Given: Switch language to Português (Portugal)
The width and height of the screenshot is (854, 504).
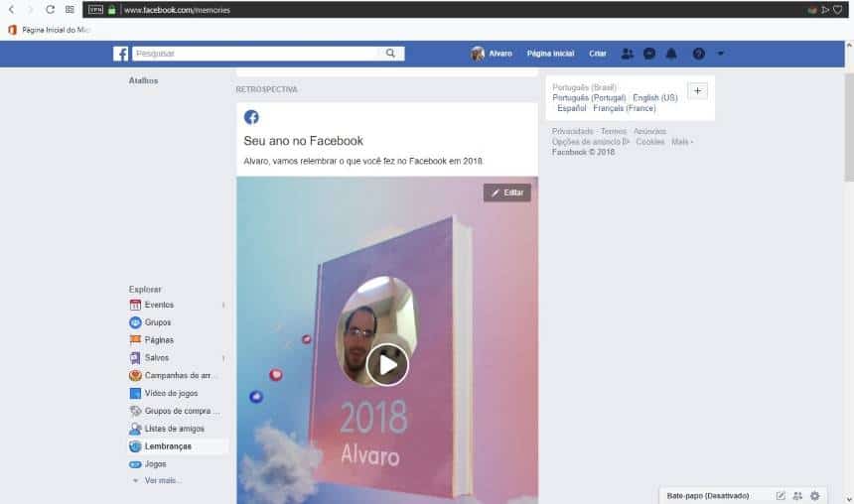Looking at the screenshot, I should 589,98.
